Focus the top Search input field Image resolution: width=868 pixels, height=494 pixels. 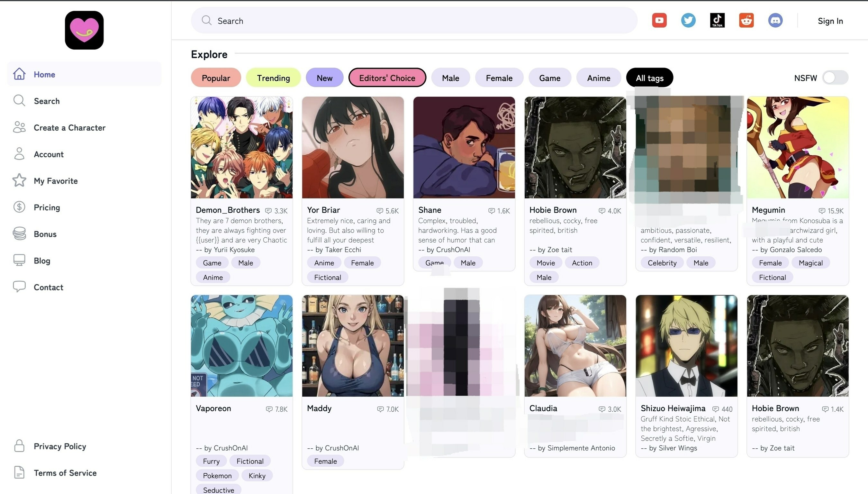pyautogui.click(x=414, y=20)
